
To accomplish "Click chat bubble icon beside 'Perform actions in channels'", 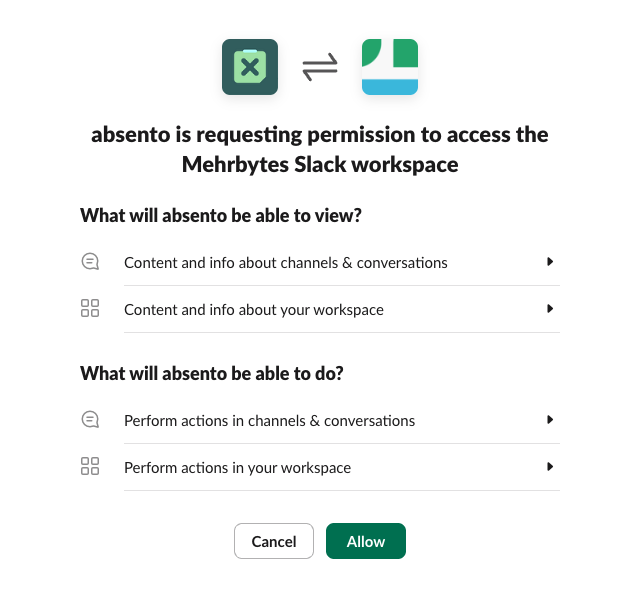I will tap(90, 420).
